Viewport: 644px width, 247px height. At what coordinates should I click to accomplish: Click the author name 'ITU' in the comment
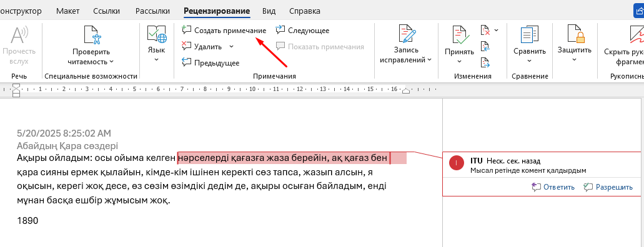pyautogui.click(x=477, y=161)
